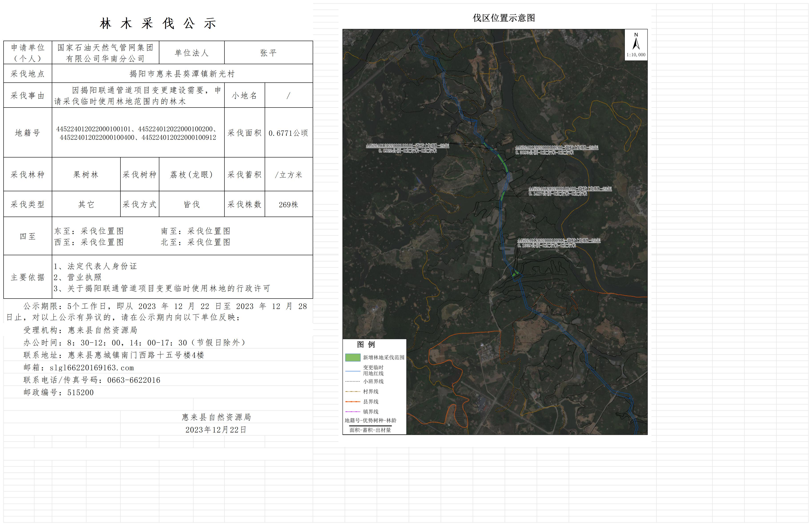The image size is (812, 526).
Task: Click the phone number 0663-6622016
Action: click(133, 380)
